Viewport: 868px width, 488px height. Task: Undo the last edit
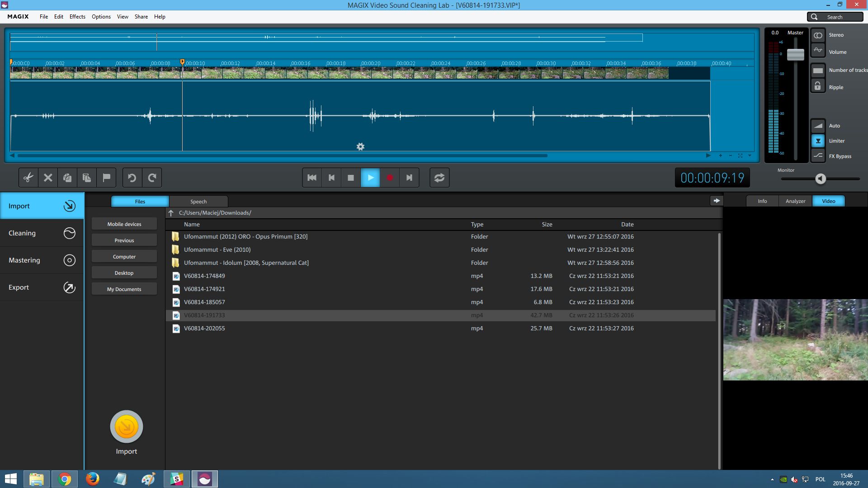click(132, 178)
